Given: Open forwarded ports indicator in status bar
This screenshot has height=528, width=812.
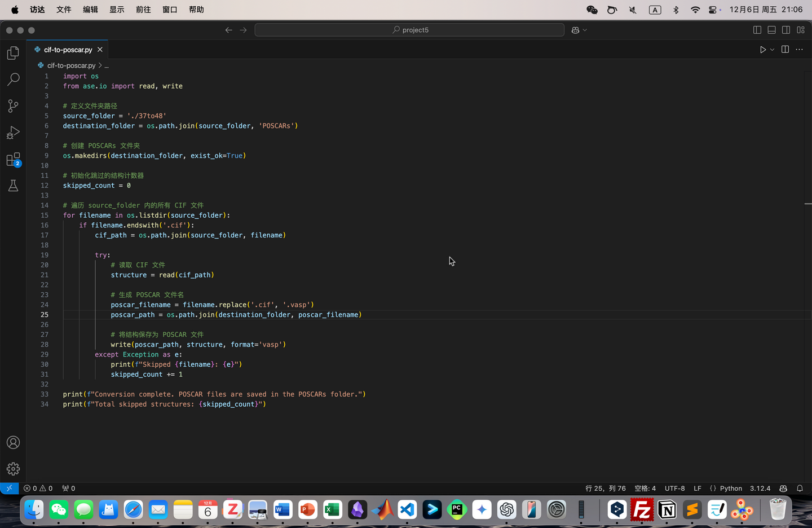Looking at the screenshot, I should pyautogui.click(x=69, y=489).
